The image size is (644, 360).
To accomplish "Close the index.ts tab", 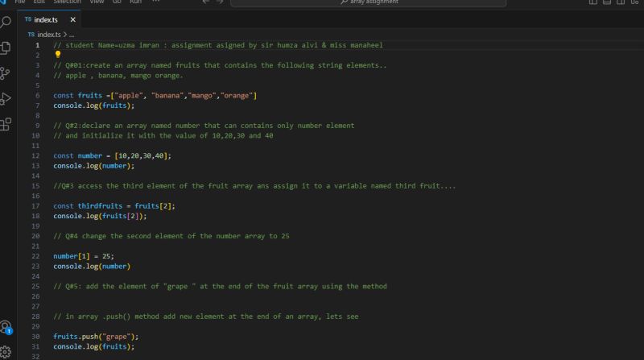I will click(x=72, y=19).
